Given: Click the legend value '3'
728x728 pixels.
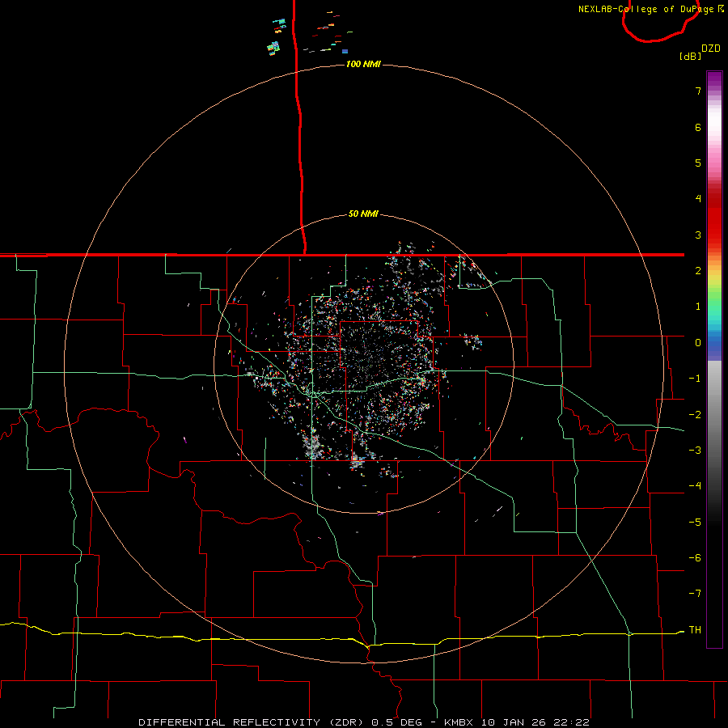Looking at the screenshot, I should tap(698, 235).
